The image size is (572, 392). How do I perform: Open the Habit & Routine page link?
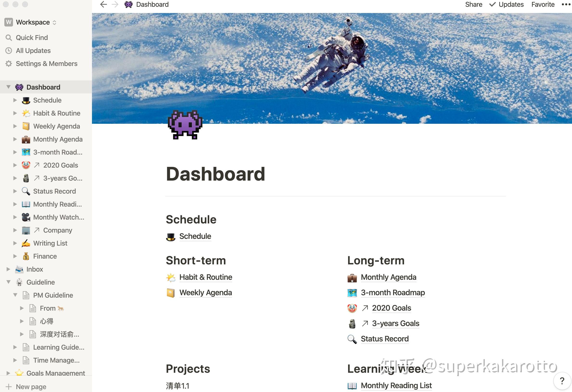coord(206,277)
